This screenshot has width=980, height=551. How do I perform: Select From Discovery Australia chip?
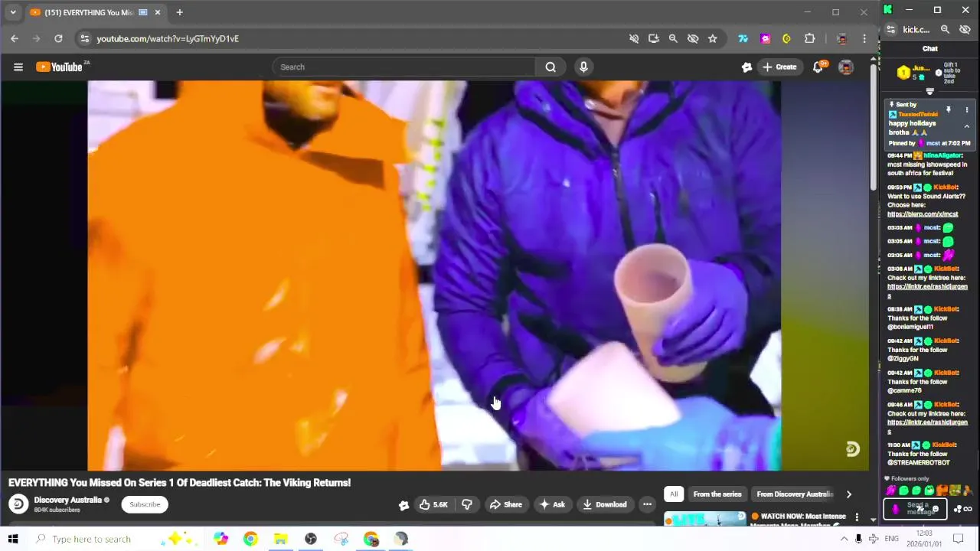point(794,494)
